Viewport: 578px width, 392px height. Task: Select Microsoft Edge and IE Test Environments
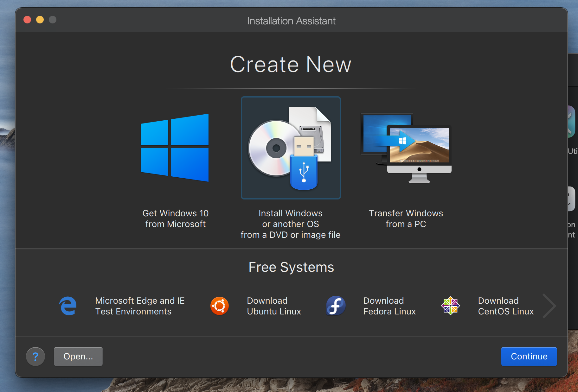(140, 306)
